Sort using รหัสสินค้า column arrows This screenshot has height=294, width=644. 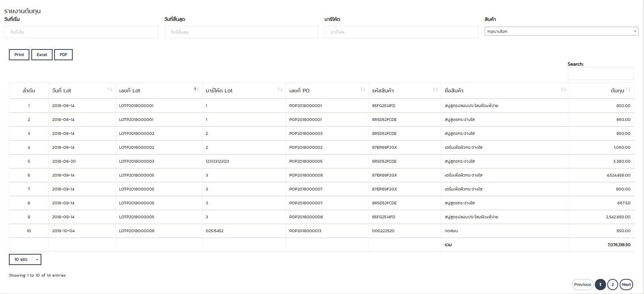pyautogui.click(x=435, y=90)
